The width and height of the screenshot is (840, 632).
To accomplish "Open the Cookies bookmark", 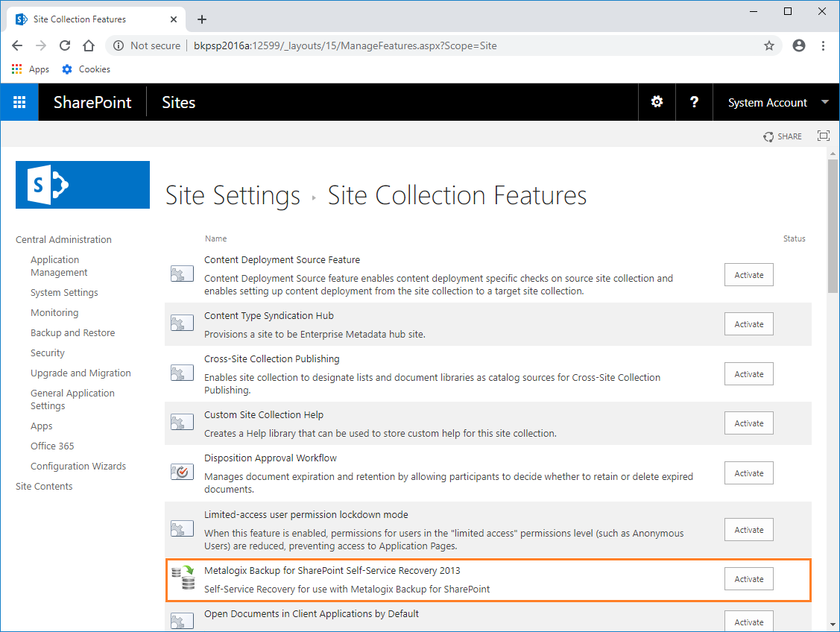I will tap(86, 69).
